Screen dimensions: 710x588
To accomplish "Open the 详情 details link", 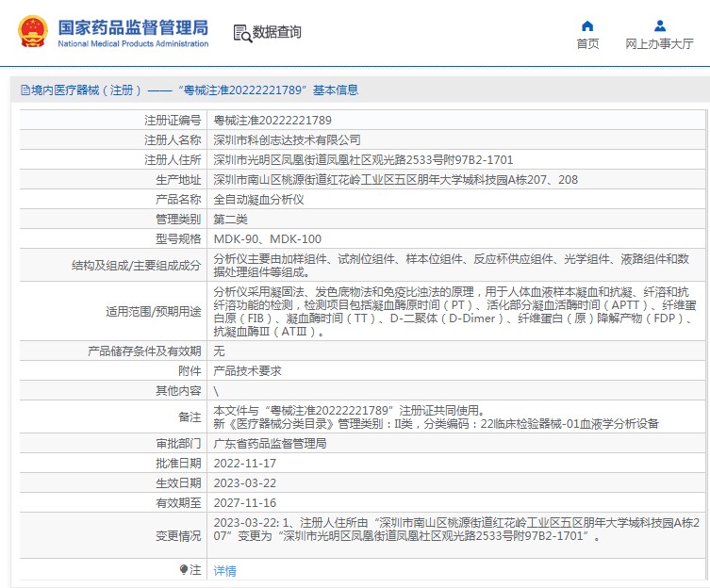I will click(x=225, y=570).
